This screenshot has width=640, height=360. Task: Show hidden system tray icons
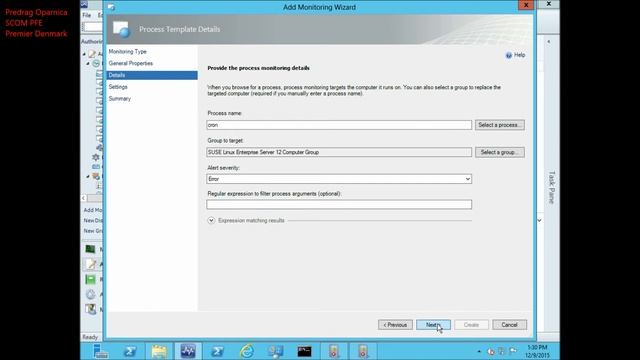point(479,351)
